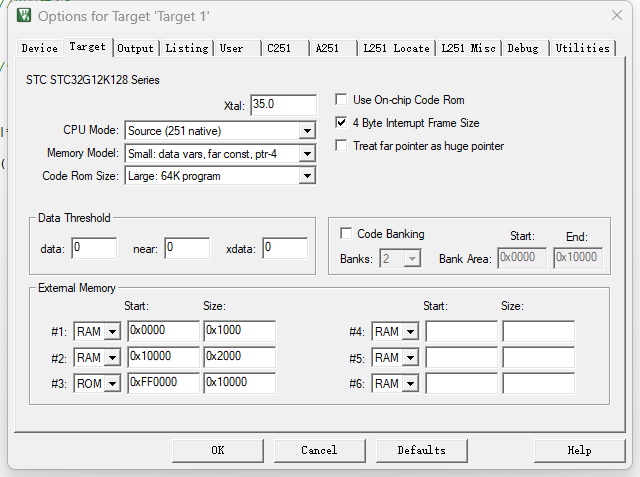Restore settings with Defaults button

click(422, 450)
